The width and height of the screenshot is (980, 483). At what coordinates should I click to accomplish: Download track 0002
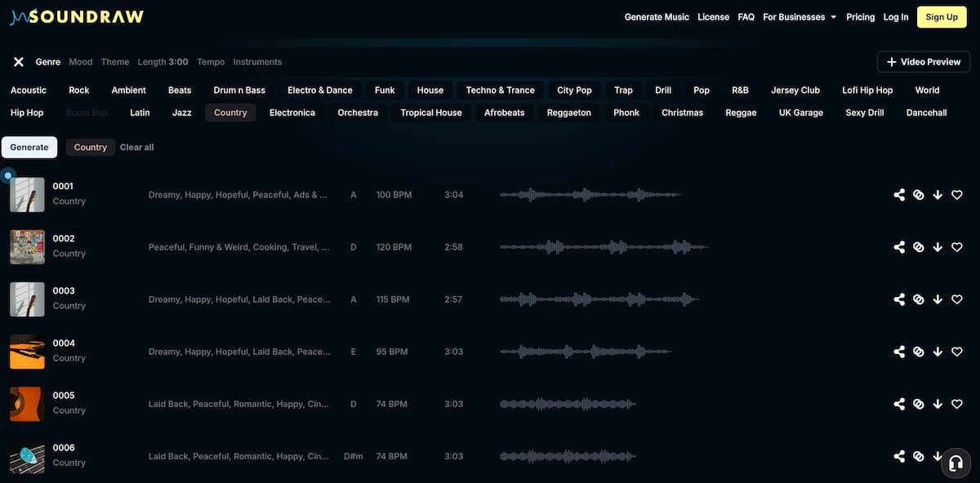click(938, 247)
